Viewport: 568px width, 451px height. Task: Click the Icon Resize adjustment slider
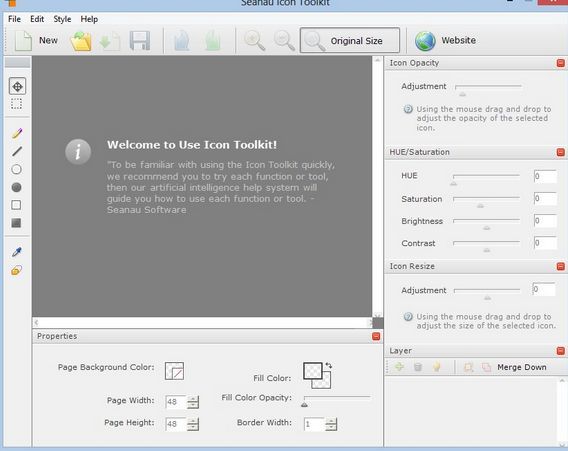pyautogui.click(x=486, y=293)
